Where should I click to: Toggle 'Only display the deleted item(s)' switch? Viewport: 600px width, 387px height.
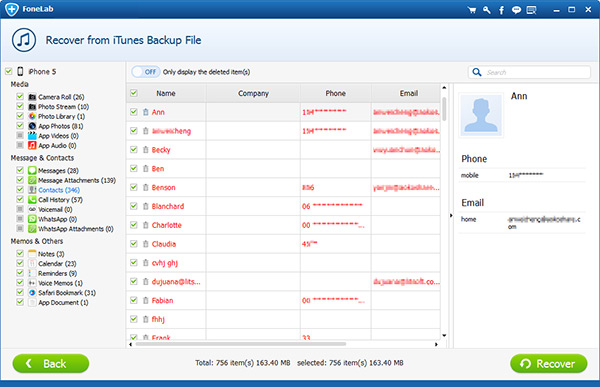145,72
